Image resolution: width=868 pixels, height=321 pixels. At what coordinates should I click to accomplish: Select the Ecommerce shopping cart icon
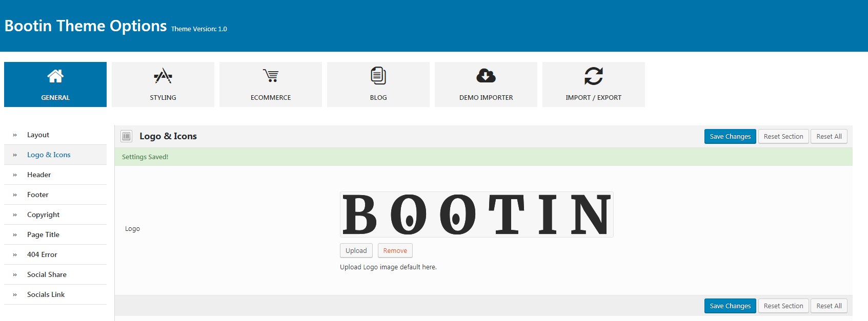(271, 76)
